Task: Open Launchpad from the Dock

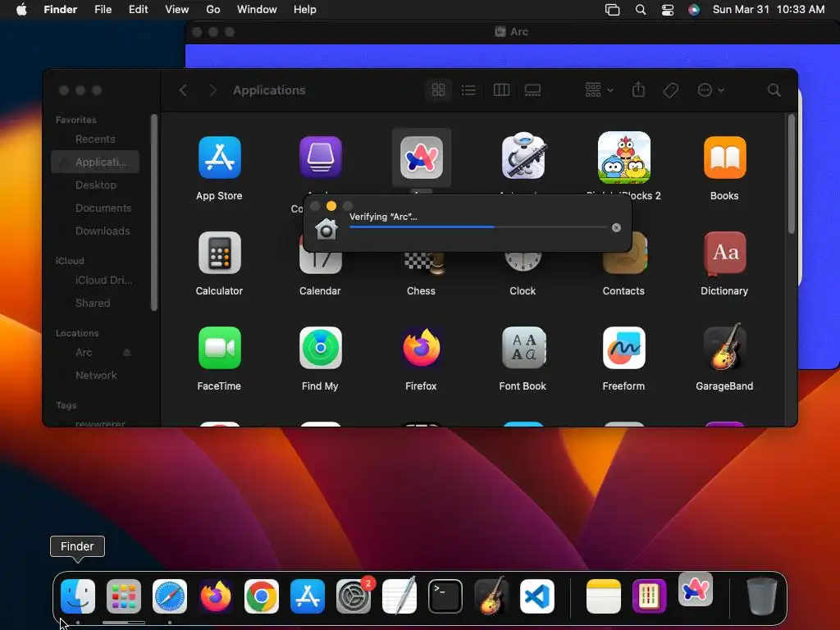Action: pyautogui.click(x=124, y=596)
